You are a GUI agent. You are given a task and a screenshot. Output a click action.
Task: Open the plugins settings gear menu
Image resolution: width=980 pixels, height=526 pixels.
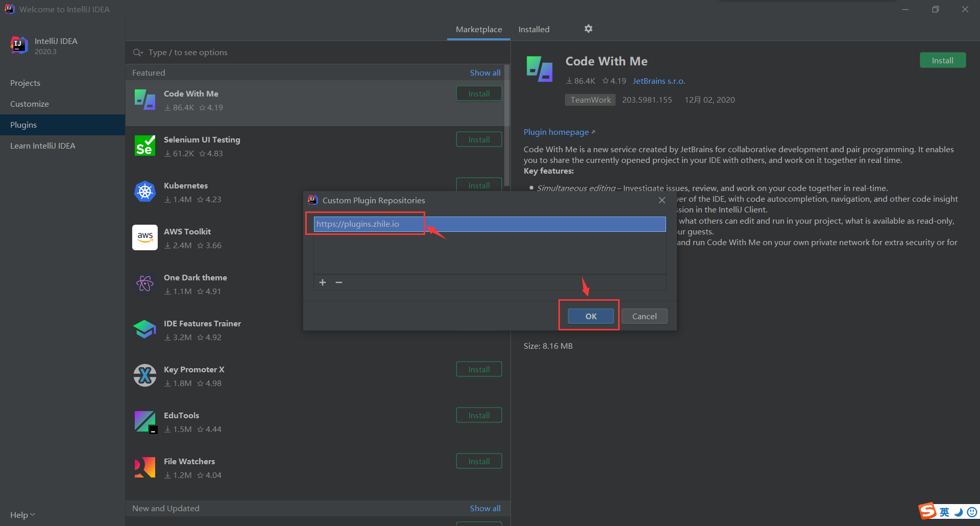point(589,29)
